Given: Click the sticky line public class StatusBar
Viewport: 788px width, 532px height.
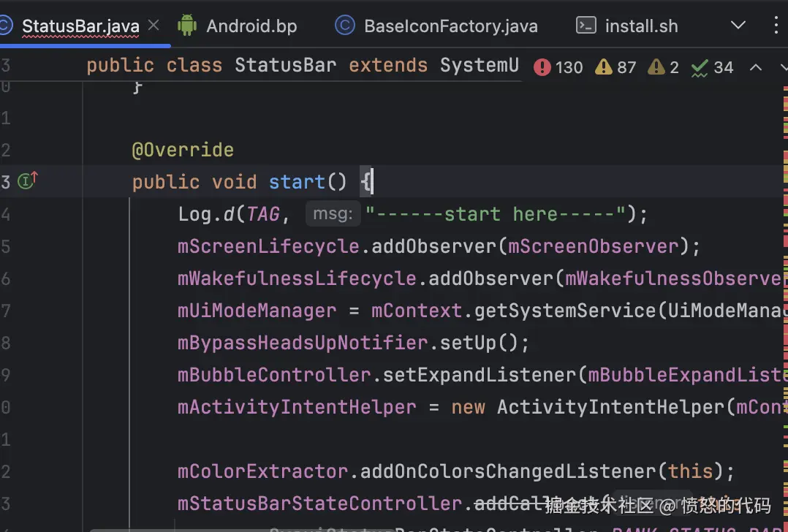Looking at the screenshot, I should coord(303,65).
